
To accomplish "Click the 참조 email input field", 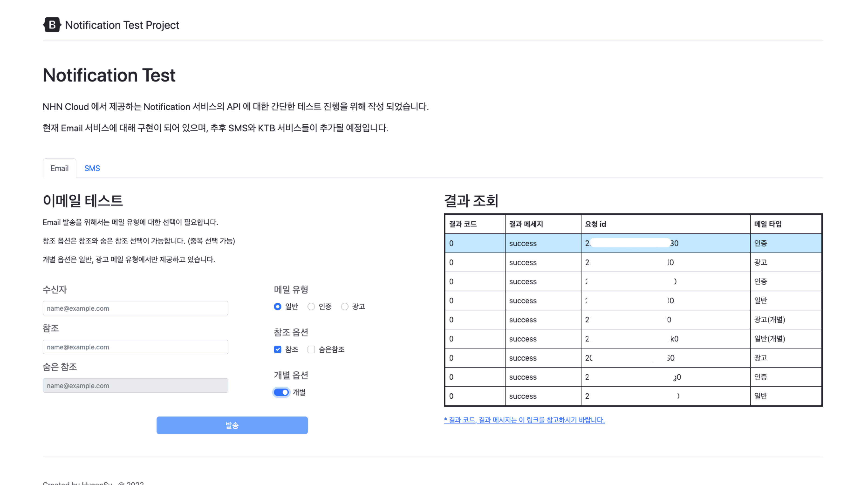I will click(x=135, y=346).
